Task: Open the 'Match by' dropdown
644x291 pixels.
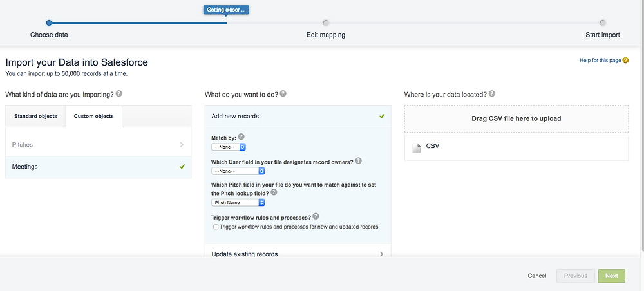Action: (x=229, y=147)
